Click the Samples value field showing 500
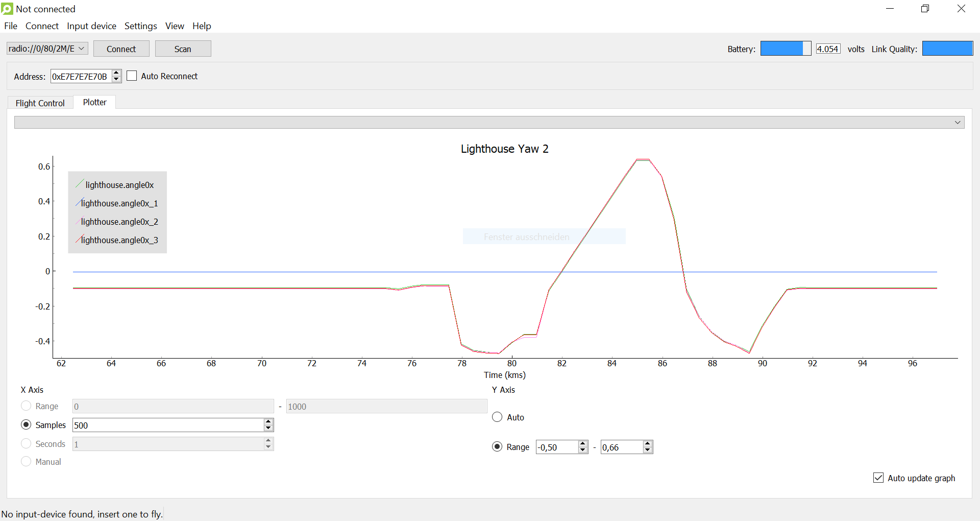Viewport: 980px width, 521px height. point(168,425)
